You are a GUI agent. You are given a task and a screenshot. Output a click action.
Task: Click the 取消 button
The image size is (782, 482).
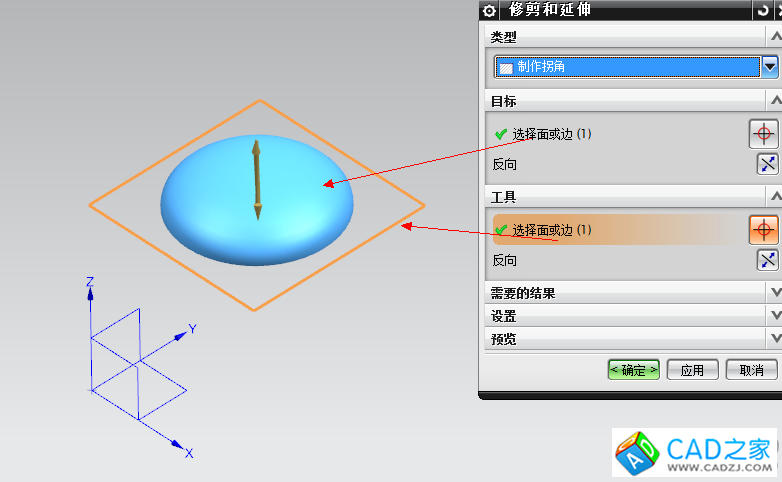point(751,370)
